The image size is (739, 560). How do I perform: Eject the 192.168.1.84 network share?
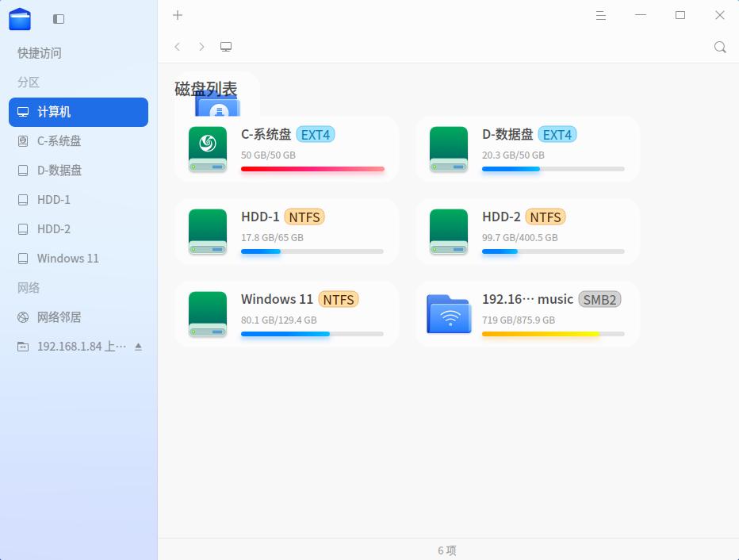click(x=138, y=347)
